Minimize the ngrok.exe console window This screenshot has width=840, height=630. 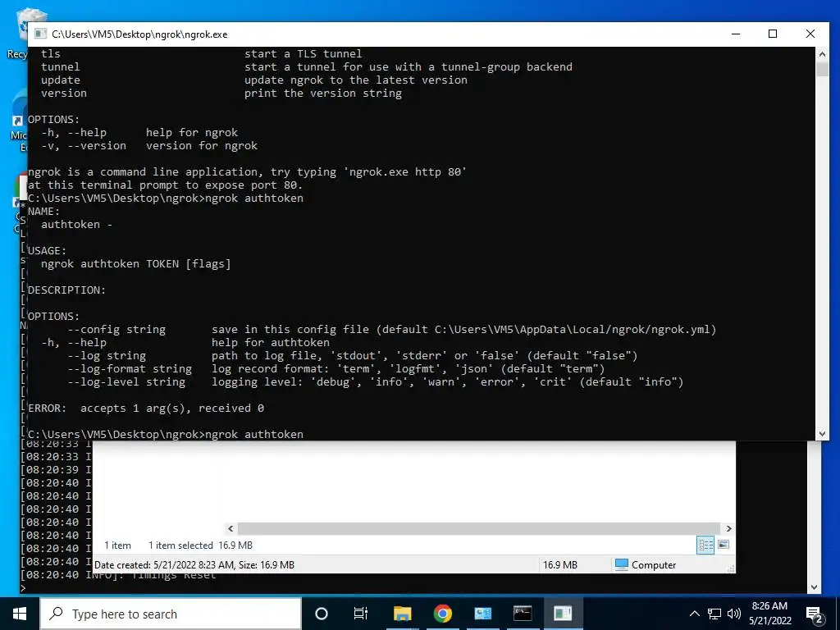click(x=736, y=34)
